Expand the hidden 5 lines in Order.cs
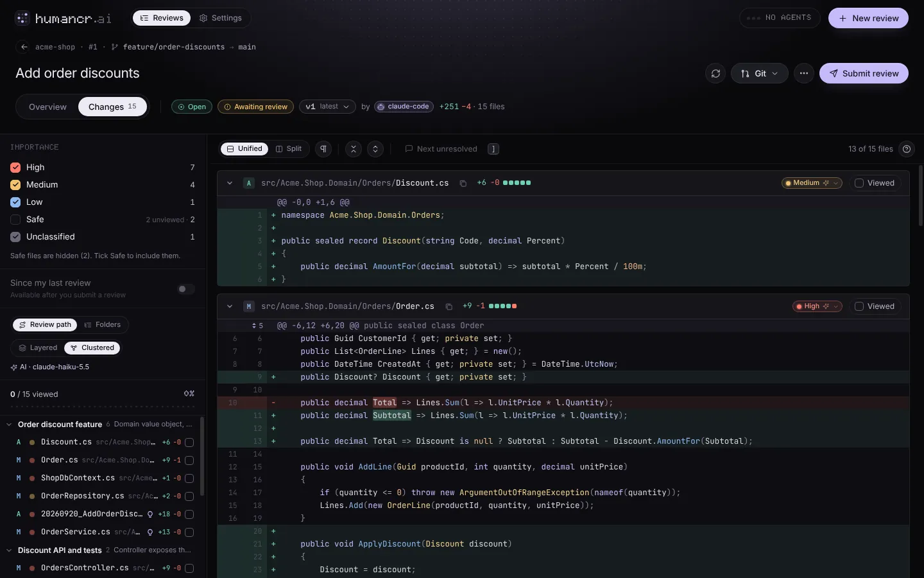924x578 pixels. pos(257,326)
